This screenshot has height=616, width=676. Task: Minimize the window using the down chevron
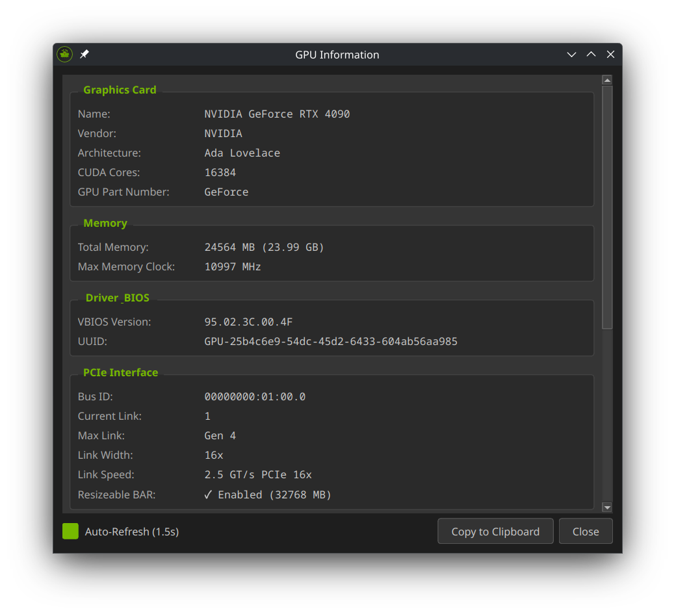pyautogui.click(x=571, y=55)
